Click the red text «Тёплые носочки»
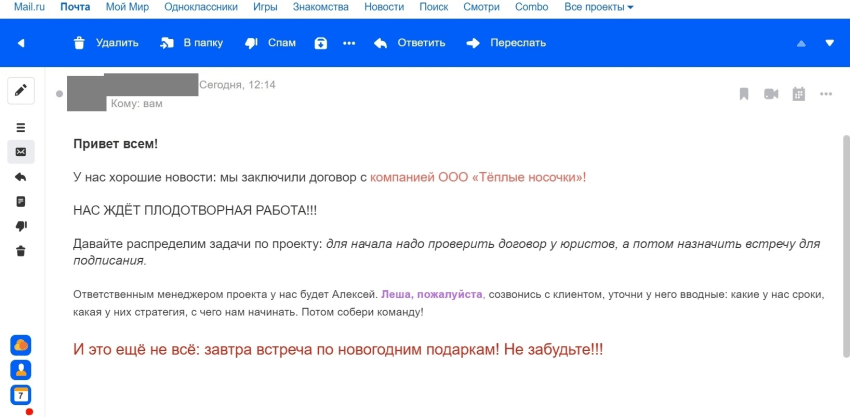 pos(531,177)
